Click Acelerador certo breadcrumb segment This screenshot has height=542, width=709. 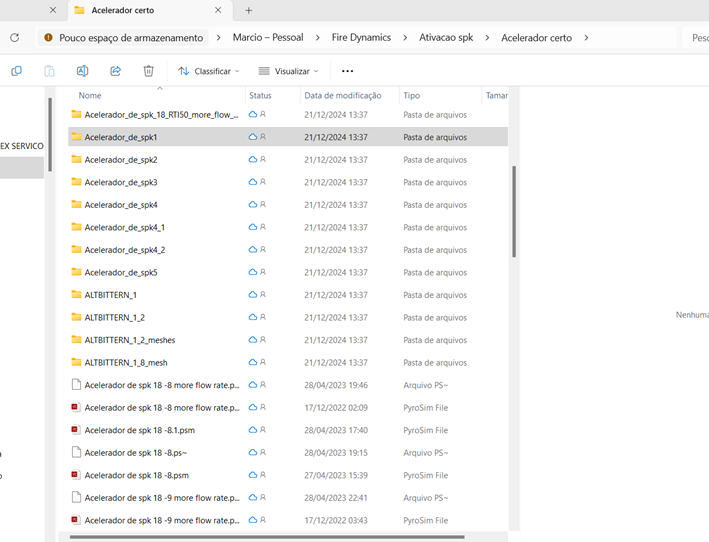click(536, 38)
